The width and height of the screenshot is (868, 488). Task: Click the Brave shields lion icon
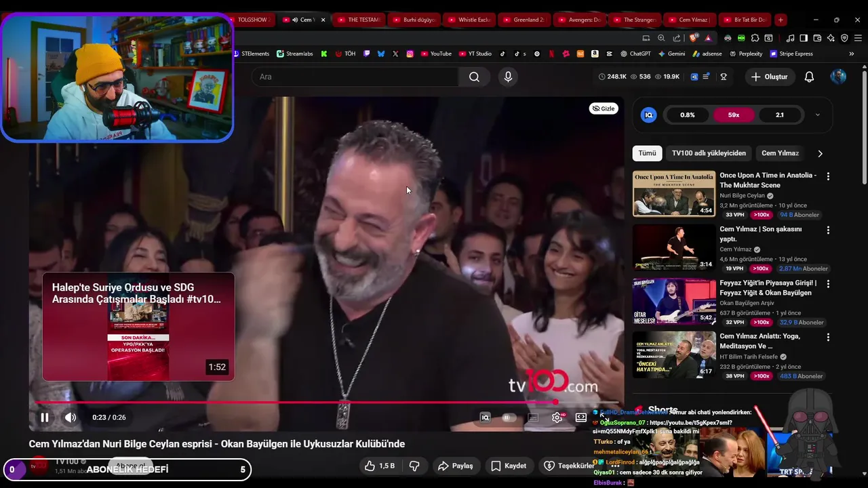tap(694, 38)
